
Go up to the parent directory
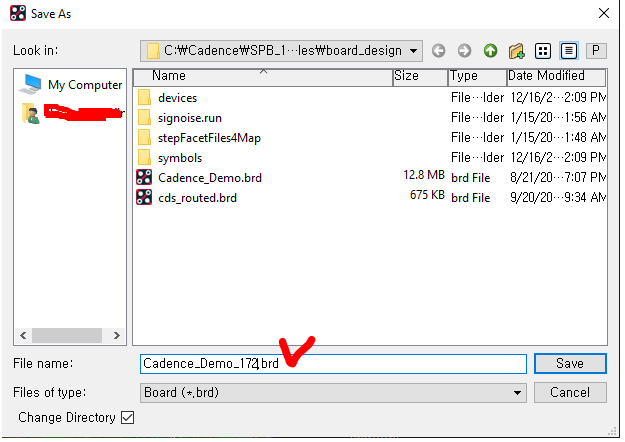click(490, 51)
